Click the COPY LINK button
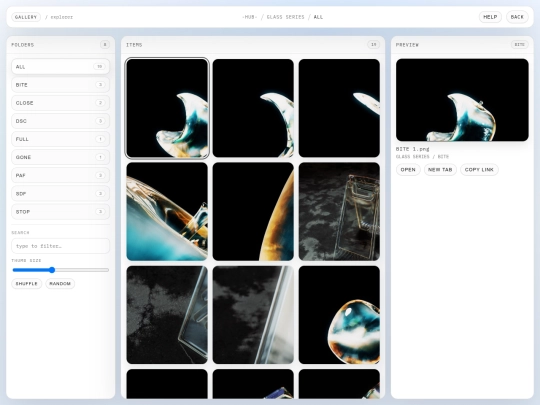The height and width of the screenshot is (405, 540). pos(479,169)
